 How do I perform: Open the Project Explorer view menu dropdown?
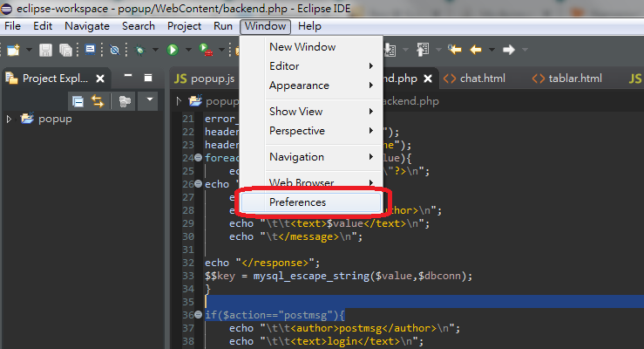[149, 101]
